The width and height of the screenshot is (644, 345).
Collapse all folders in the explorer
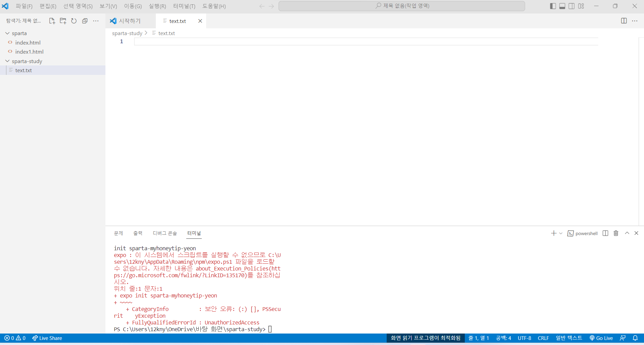85,21
